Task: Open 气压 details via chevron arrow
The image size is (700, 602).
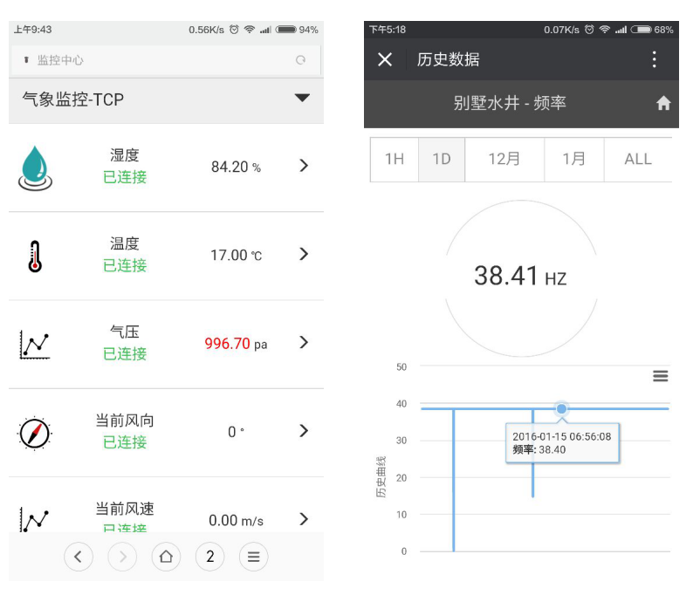Action: pos(304,343)
